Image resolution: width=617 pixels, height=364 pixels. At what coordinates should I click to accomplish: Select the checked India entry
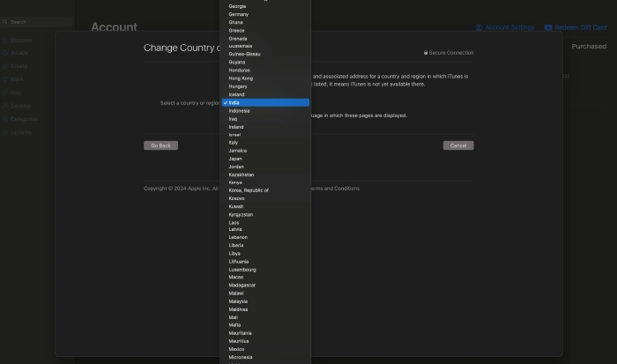pos(265,102)
